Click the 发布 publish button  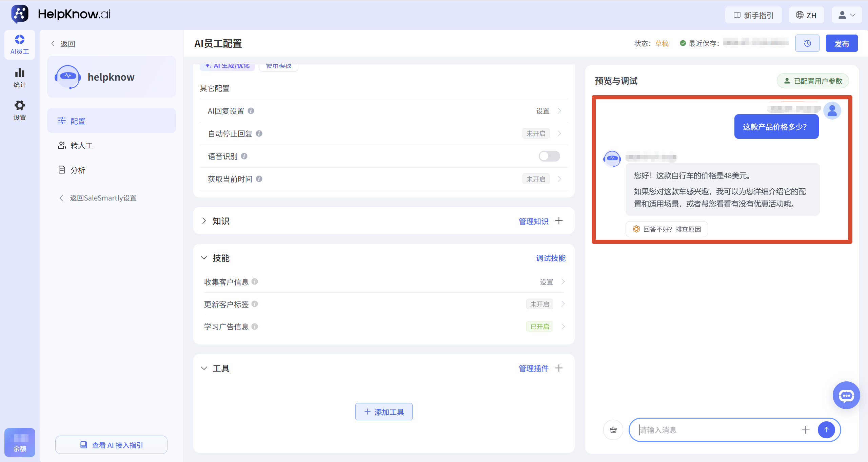point(842,43)
